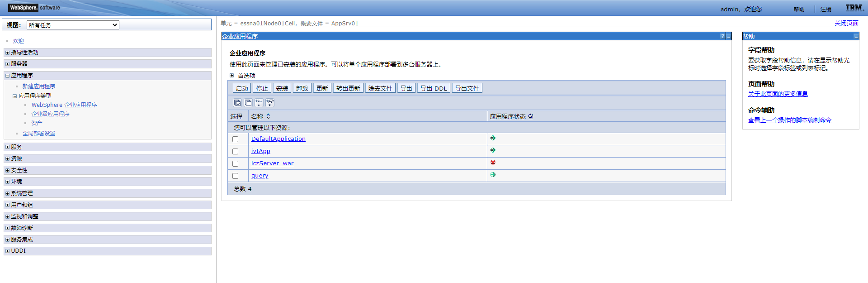Screen dimensions: 868x283
Task: Click the Clear Filter Value icon
Action: click(270, 103)
